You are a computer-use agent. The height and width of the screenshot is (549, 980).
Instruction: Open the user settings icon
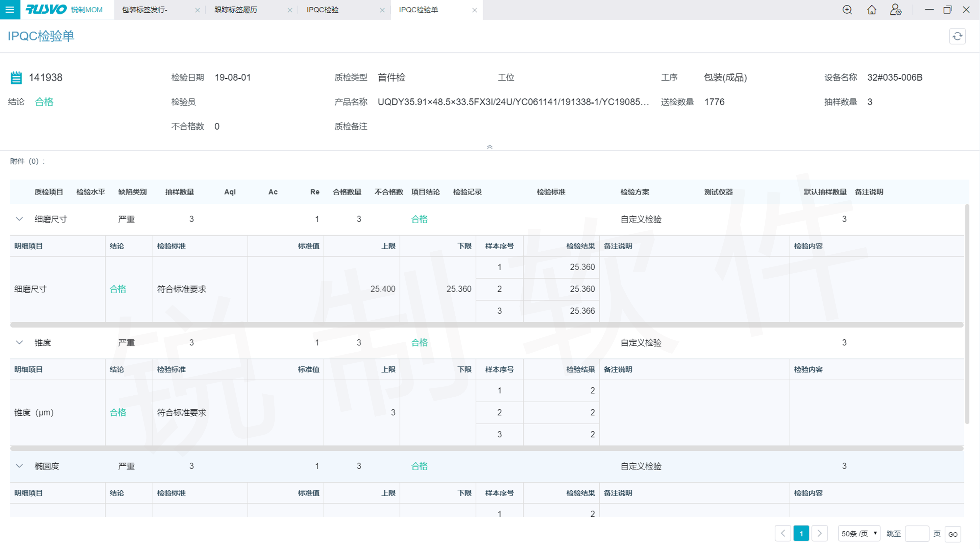click(896, 10)
